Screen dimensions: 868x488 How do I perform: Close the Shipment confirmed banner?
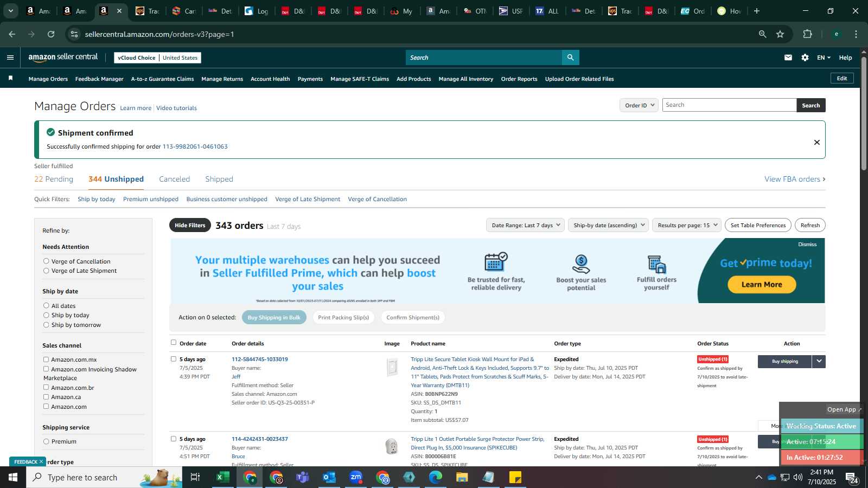tap(816, 142)
